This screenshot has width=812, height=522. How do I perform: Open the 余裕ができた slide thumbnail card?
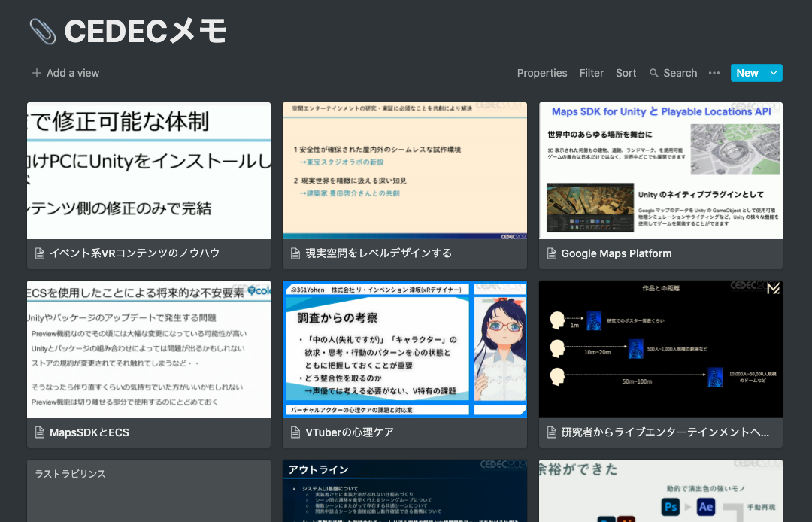(661, 491)
